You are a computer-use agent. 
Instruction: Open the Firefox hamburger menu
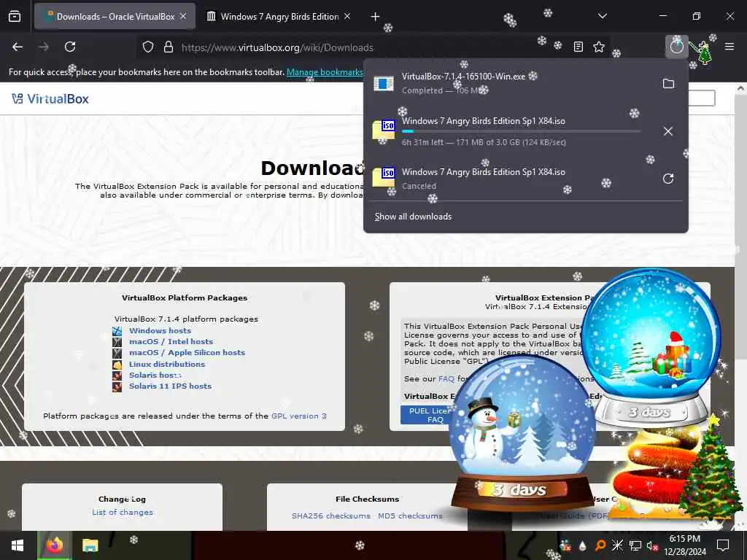pos(729,47)
